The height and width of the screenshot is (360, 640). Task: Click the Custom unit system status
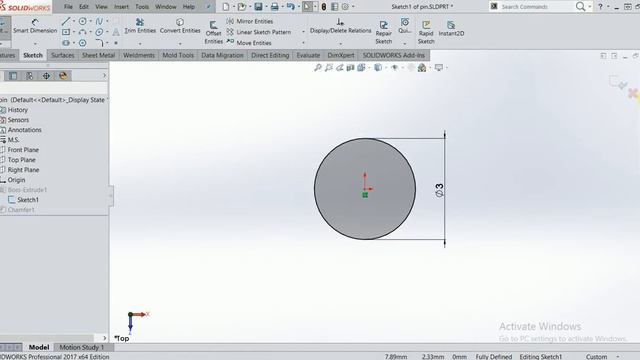pos(596,356)
